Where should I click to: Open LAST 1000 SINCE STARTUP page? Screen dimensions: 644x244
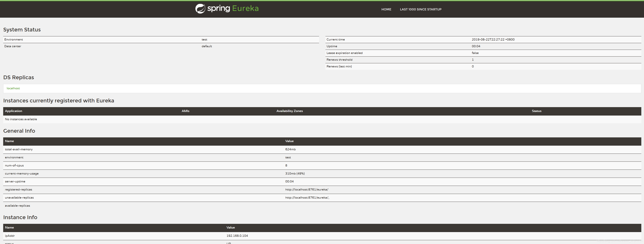click(420, 9)
